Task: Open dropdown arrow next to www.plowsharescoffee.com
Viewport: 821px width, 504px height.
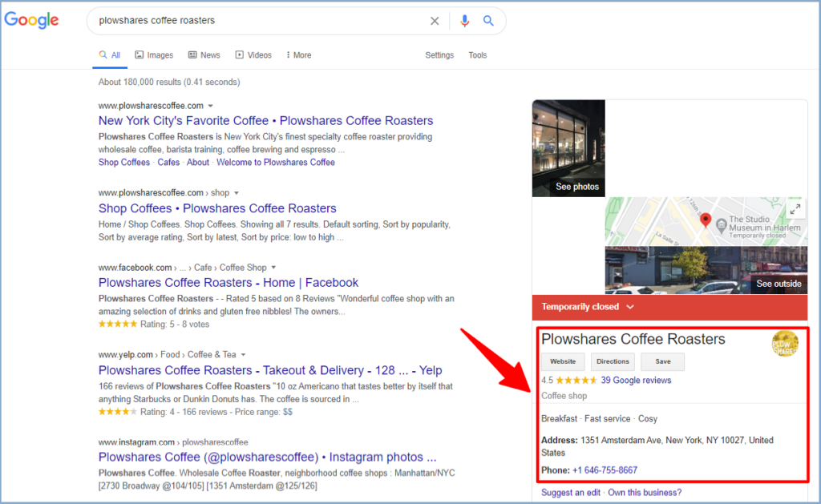Action: click(x=211, y=106)
